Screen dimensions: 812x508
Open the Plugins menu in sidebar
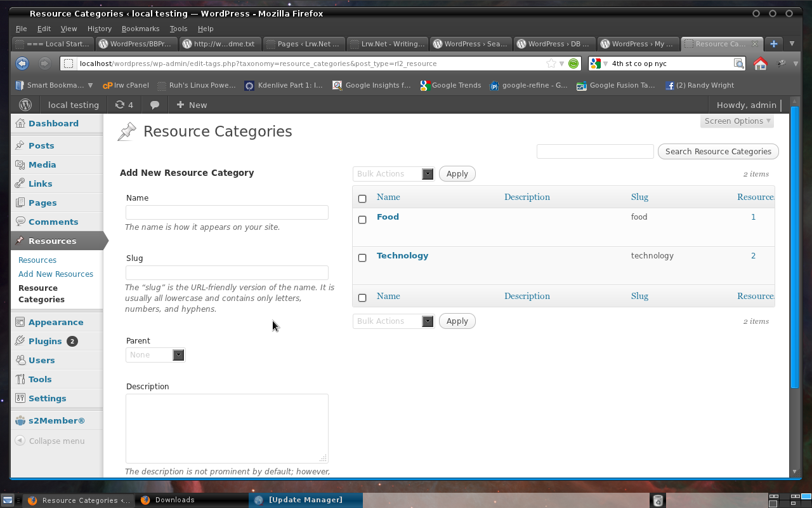coord(45,341)
